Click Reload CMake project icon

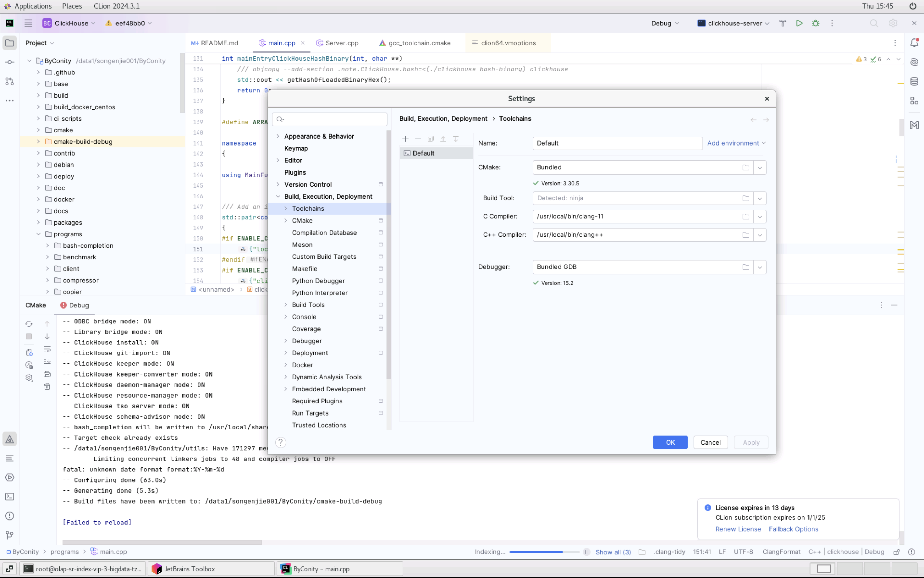29,324
